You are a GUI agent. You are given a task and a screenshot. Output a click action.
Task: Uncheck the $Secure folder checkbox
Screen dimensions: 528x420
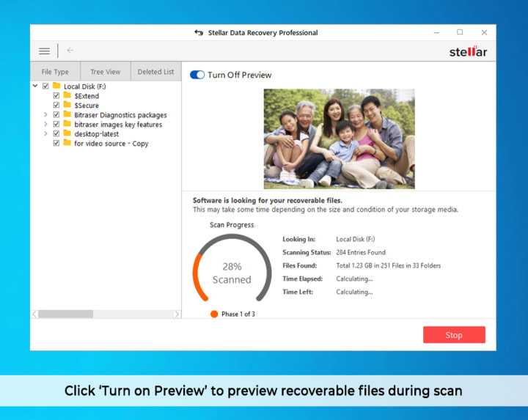coord(56,106)
